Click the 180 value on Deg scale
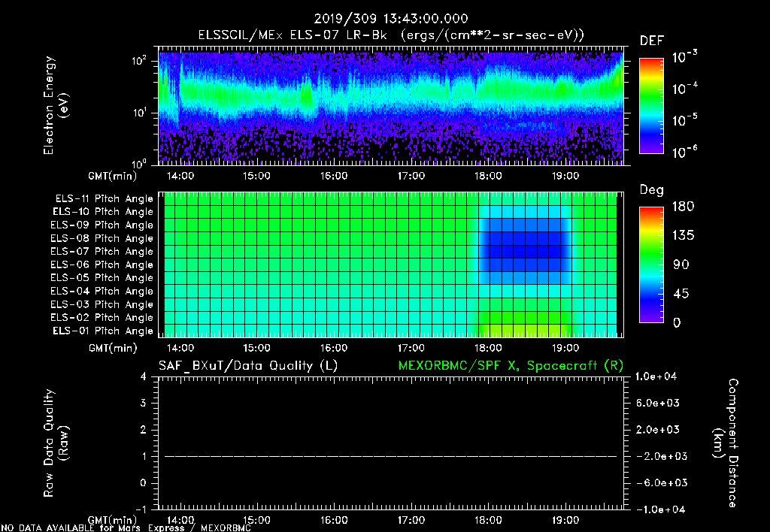 [683, 207]
